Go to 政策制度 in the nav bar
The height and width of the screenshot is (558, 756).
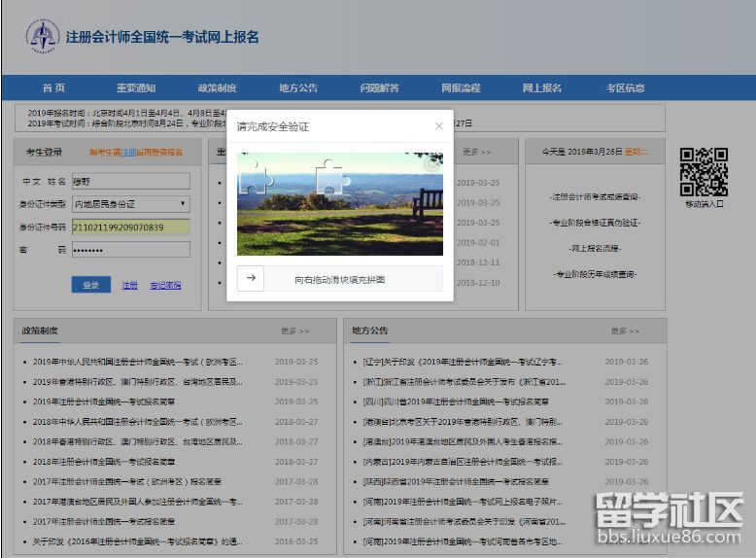click(x=217, y=88)
